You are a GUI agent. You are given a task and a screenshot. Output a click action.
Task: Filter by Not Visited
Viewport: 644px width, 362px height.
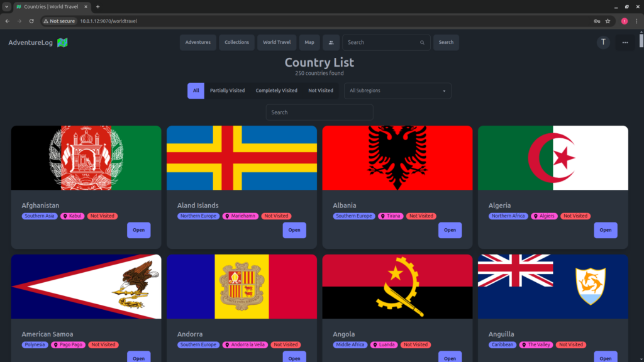coord(321,90)
